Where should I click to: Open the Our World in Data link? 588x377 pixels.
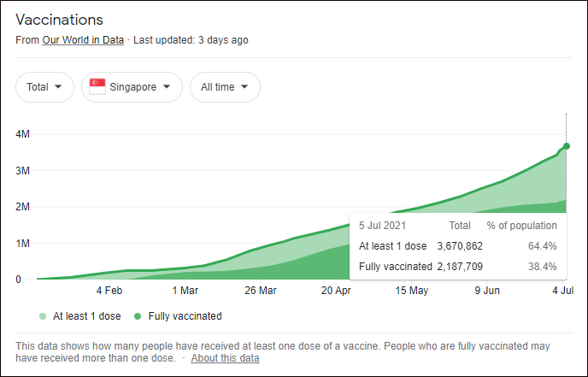83,39
